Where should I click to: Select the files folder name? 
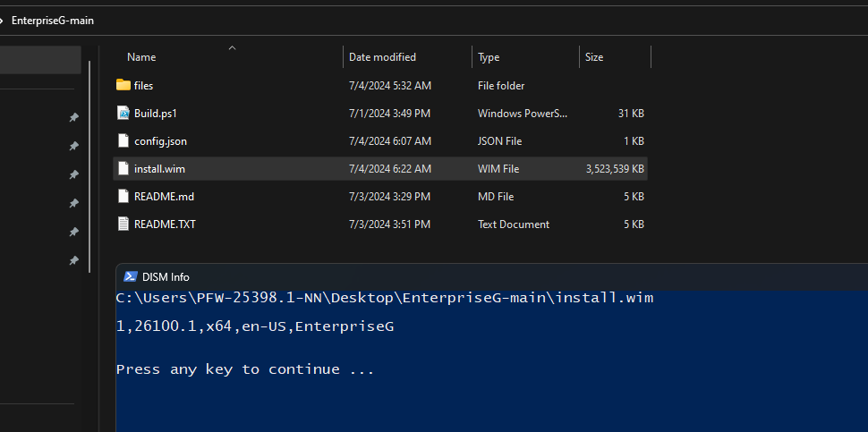144,86
